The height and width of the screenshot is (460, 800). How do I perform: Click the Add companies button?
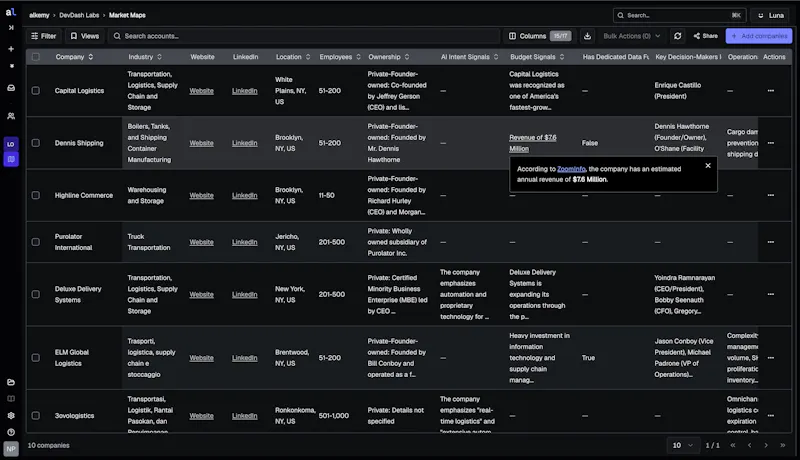pos(759,36)
